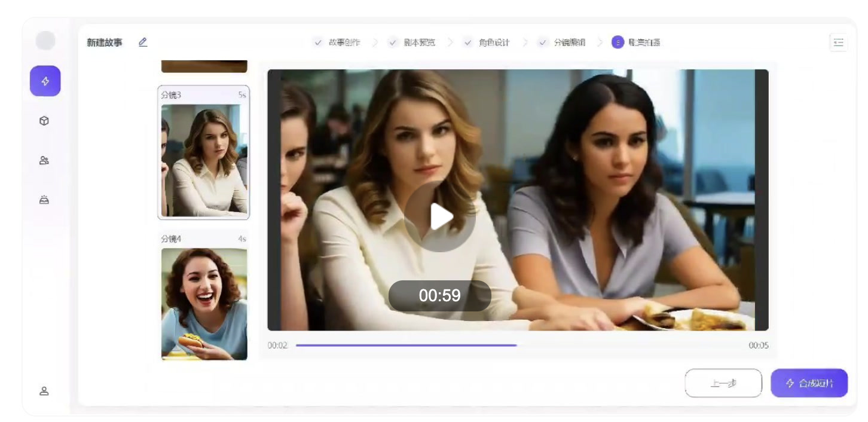Screen dimensions: 868x422
Task: Click the purple 合成短片 button
Action: [x=809, y=383]
